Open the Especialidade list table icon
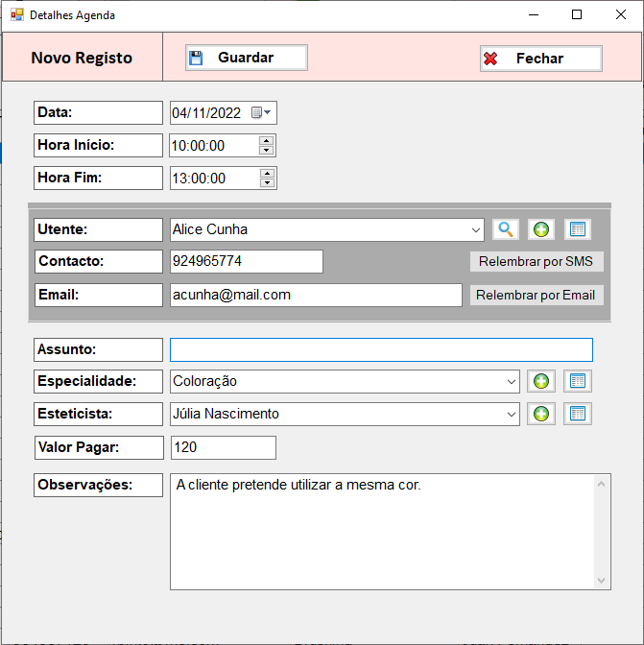 click(577, 381)
